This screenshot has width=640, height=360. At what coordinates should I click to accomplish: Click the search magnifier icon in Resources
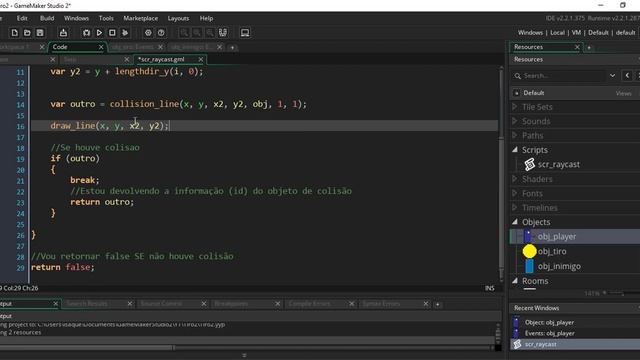pos(518,76)
